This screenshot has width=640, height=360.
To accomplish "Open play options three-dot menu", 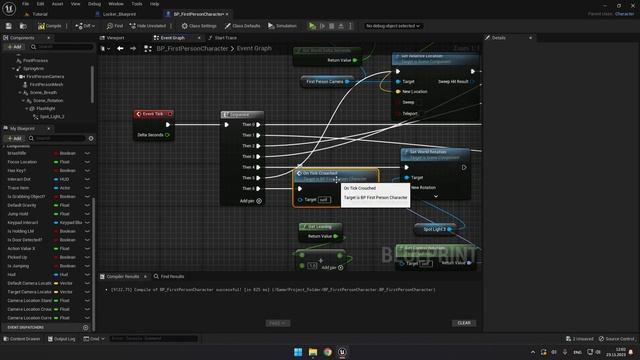I will [x=350, y=26].
